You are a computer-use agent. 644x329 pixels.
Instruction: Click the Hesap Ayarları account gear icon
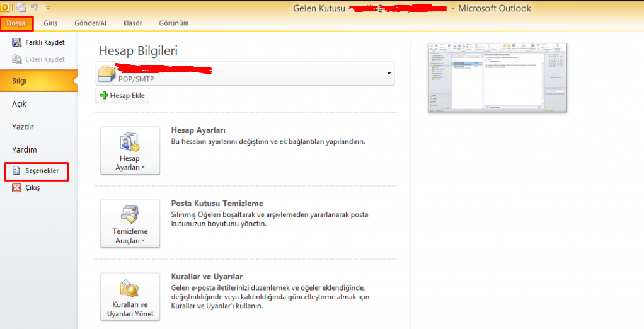tap(130, 142)
